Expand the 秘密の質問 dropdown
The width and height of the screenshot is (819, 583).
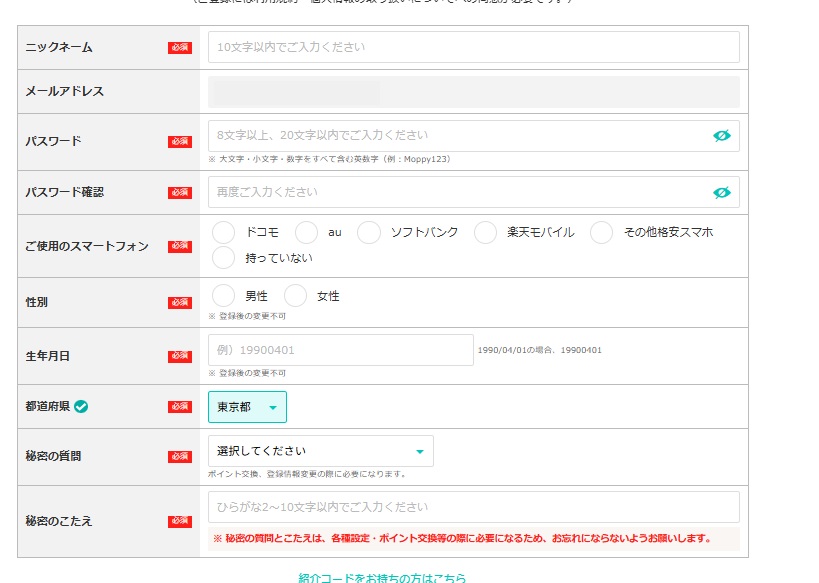[320, 451]
